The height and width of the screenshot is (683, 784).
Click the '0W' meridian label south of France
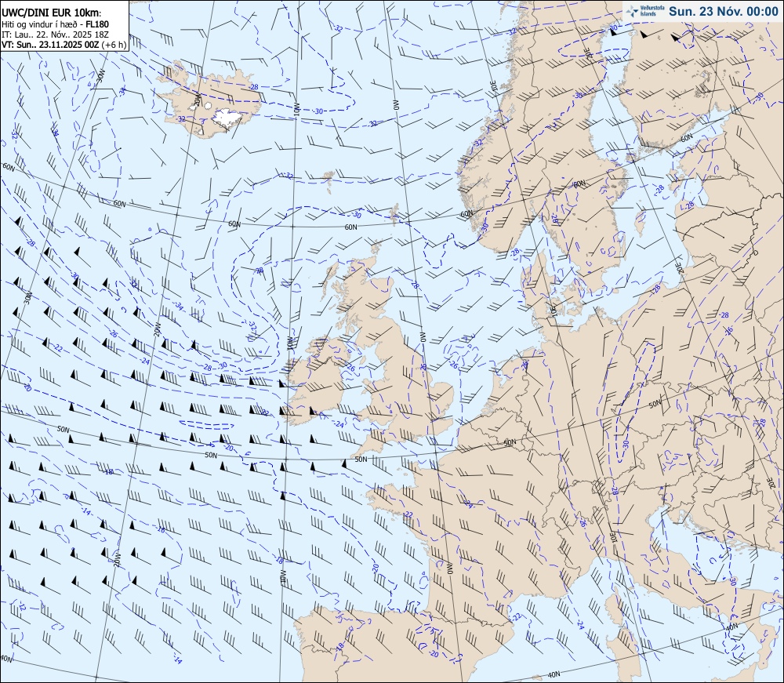[449, 569]
